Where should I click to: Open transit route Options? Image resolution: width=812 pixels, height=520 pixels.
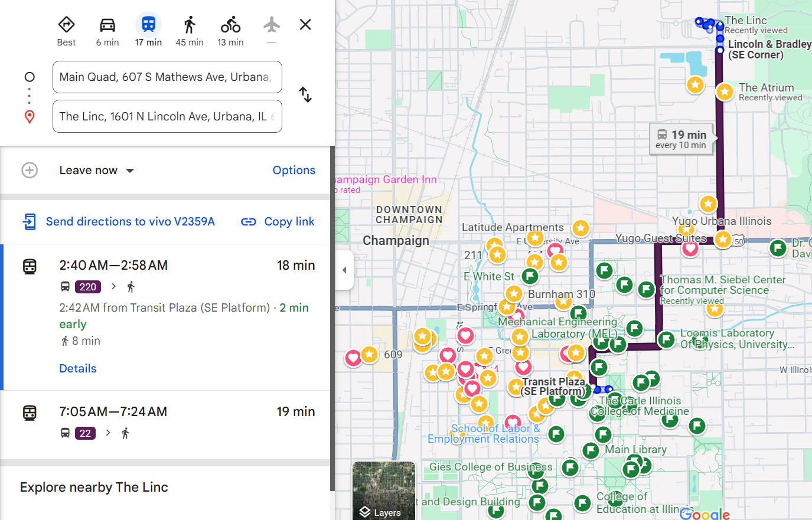click(x=294, y=171)
